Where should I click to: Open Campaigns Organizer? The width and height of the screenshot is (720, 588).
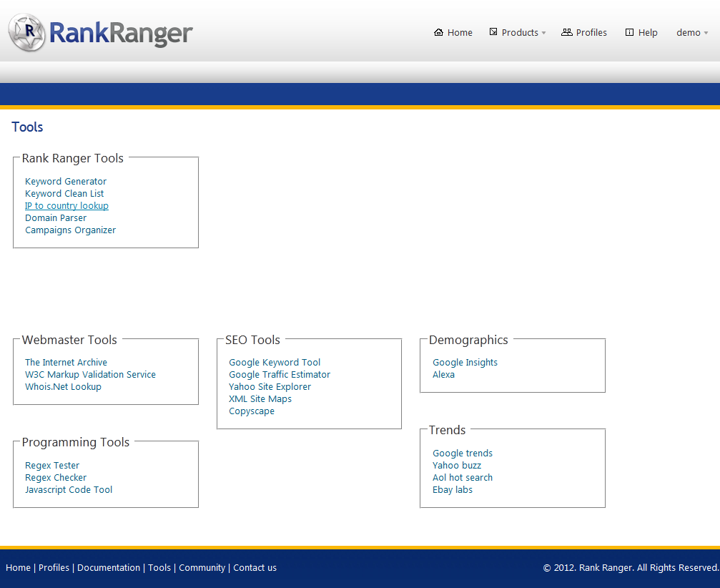[70, 230]
